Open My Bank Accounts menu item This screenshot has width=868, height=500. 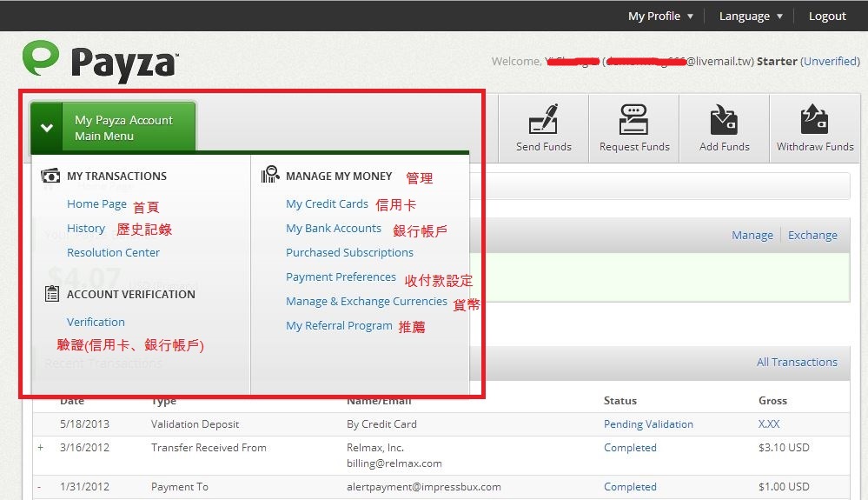click(334, 228)
